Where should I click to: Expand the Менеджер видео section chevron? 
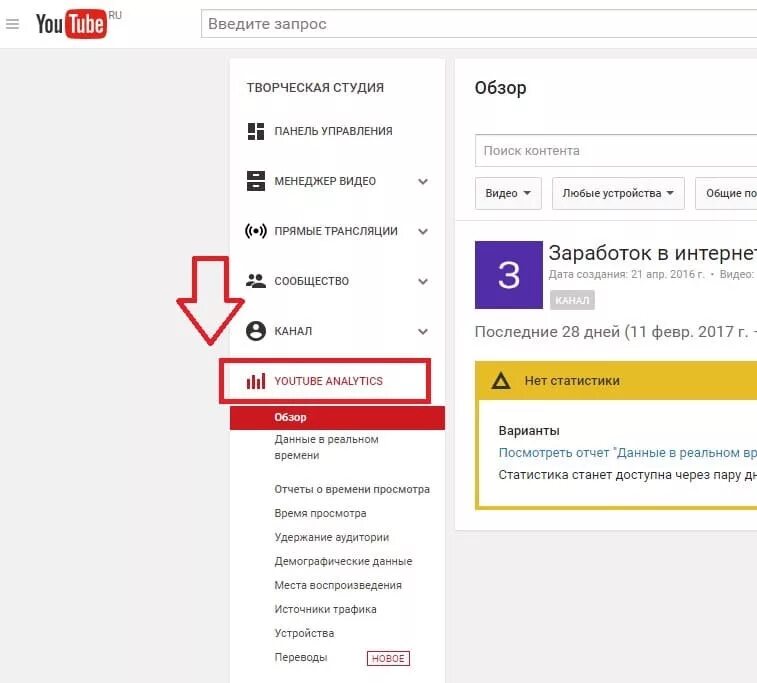click(423, 181)
